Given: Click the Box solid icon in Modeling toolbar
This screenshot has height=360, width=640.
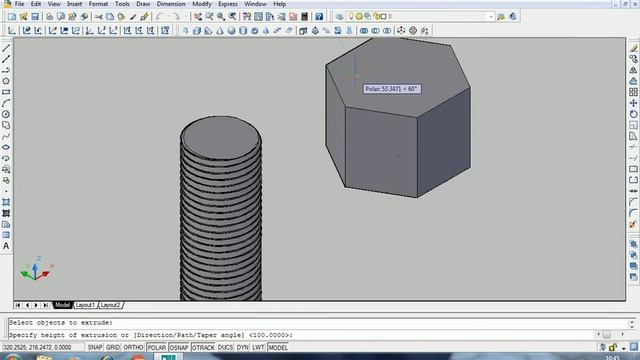Looking at the screenshot, I should pos(197,31).
